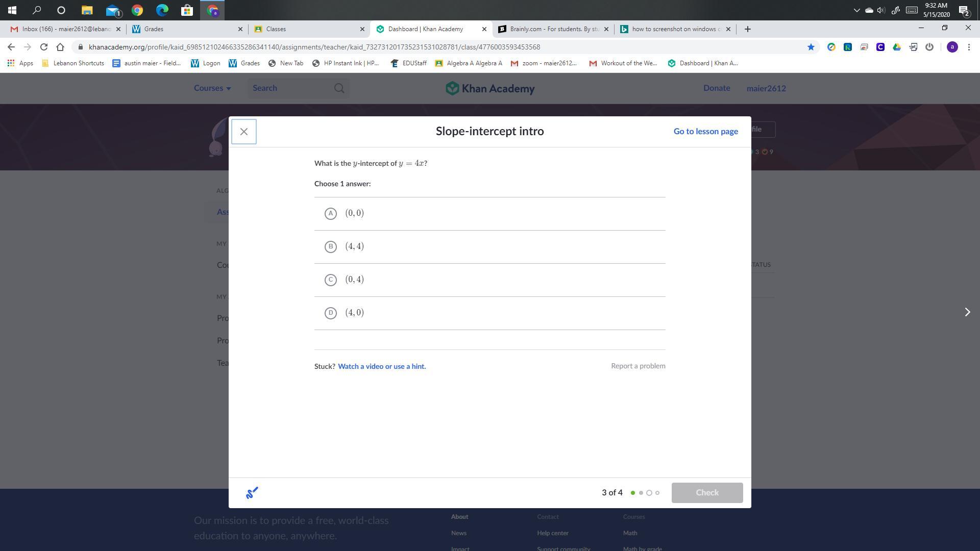Reload the current page
980x551 pixels.
pos(44,47)
